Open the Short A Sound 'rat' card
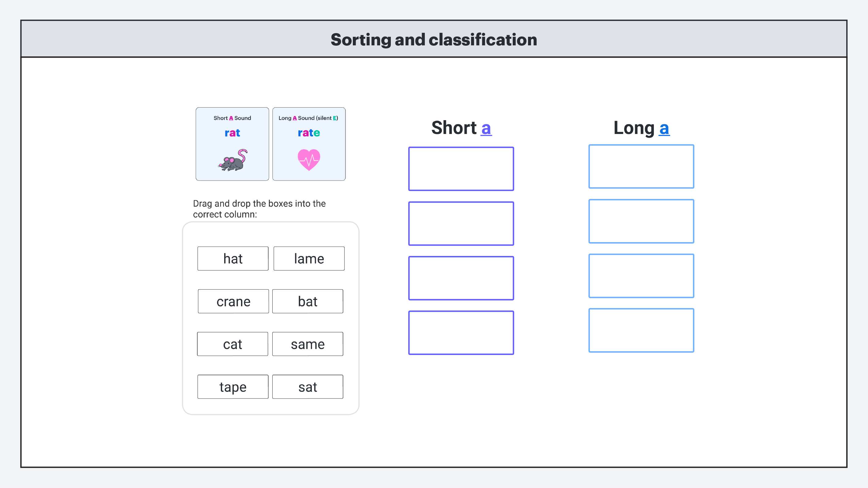Image resolution: width=868 pixels, height=488 pixels. (x=232, y=144)
